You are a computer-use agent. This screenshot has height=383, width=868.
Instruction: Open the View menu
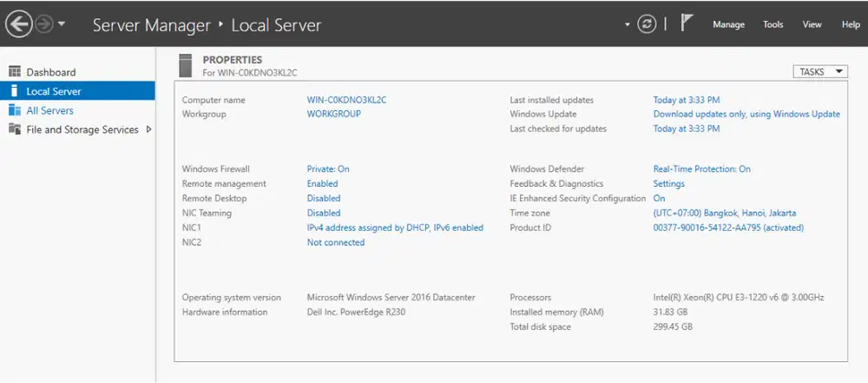(812, 24)
